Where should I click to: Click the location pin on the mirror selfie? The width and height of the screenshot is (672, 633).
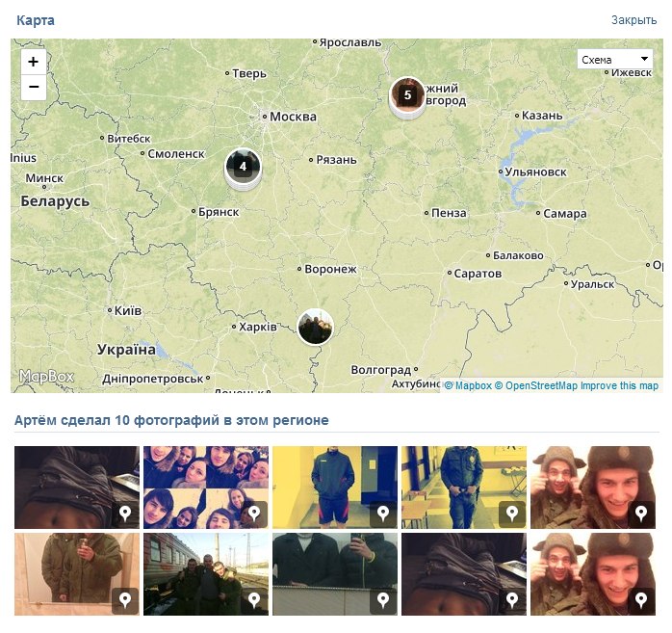coord(125,600)
